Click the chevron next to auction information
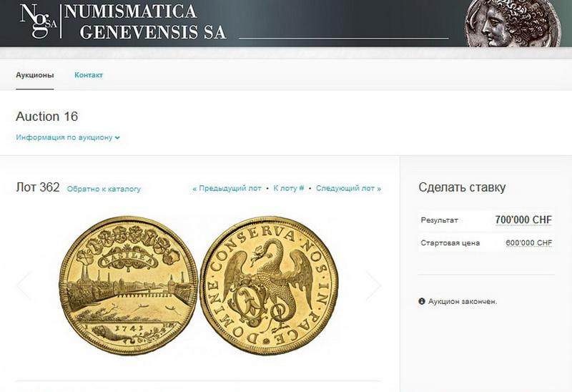Viewport: 572px width, 392px height. pos(117,138)
